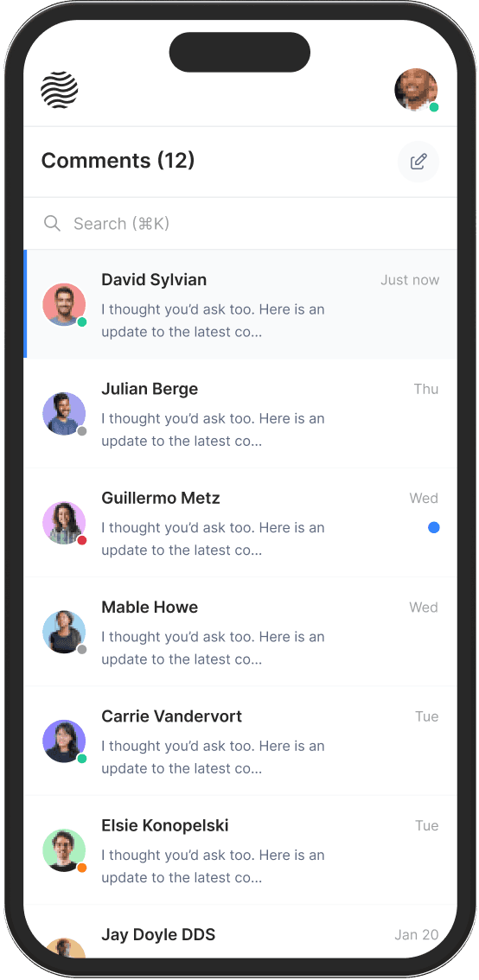This screenshot has height=980, width=479.
Task: Click the wavy striped app logo
Action: [x=60, y=90]
